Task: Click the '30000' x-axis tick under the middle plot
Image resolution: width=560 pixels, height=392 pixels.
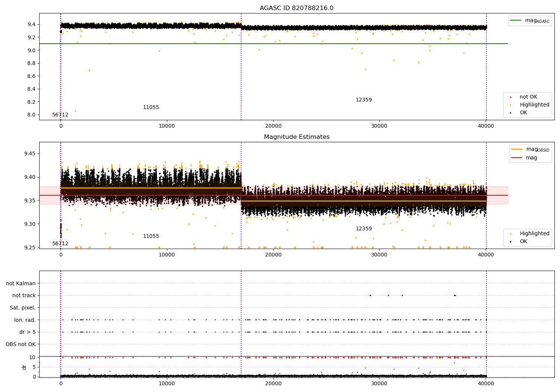Action: (379, 255)
